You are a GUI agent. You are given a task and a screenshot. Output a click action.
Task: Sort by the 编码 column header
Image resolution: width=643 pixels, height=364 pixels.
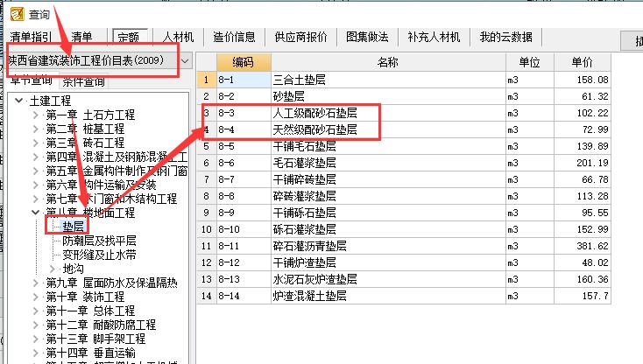(x=244, y=62)
